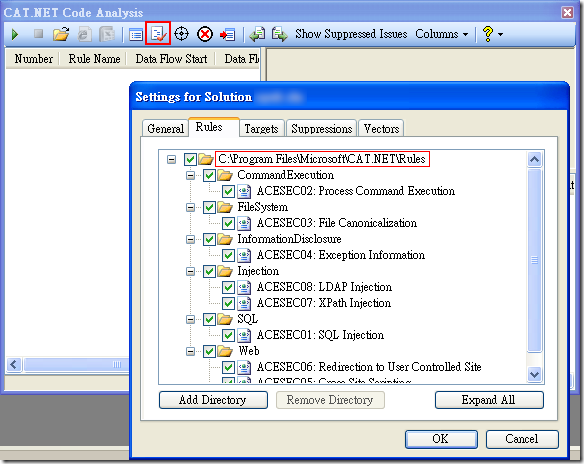Disable ACESEC07 XPath Injection checkbox

[228, 303]
